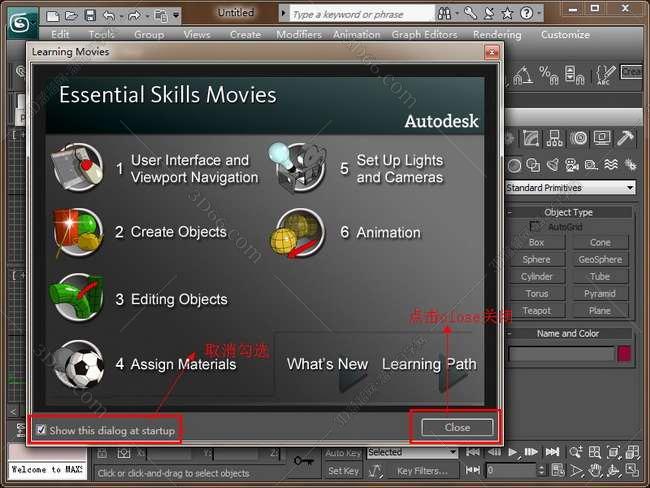This screenshot has height=488, width=650.
Task: Open the Redo history dropdown arrow
Action: (147, 16)
